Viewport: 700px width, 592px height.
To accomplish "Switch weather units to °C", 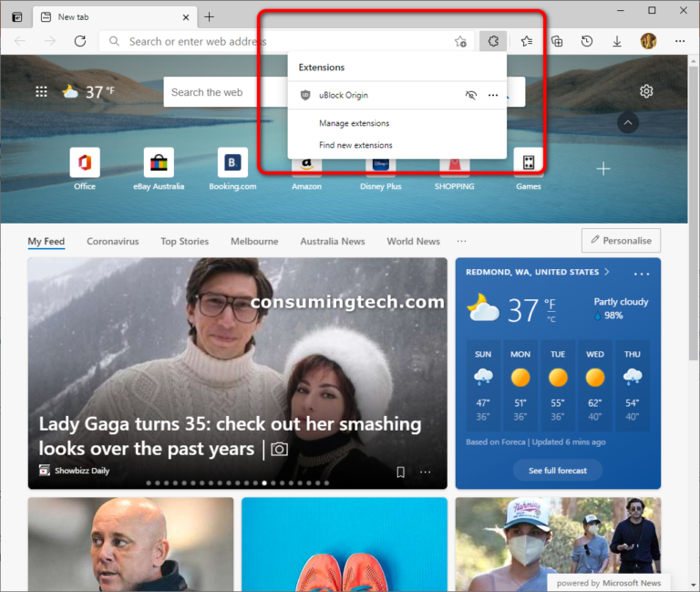I will [x=551, y=319].
